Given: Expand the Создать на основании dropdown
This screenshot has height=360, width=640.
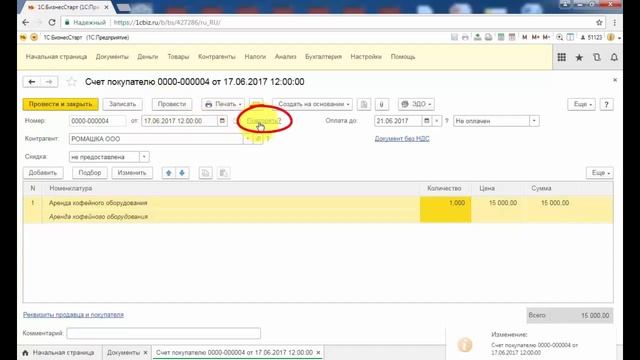Looking at the screenshot, I should (313, 104).
